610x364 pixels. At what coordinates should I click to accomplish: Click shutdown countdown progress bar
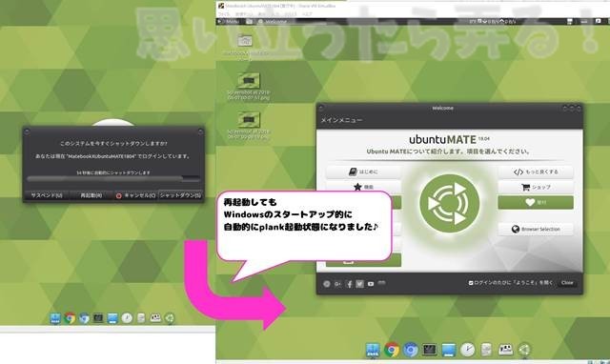tap(113, 179)
